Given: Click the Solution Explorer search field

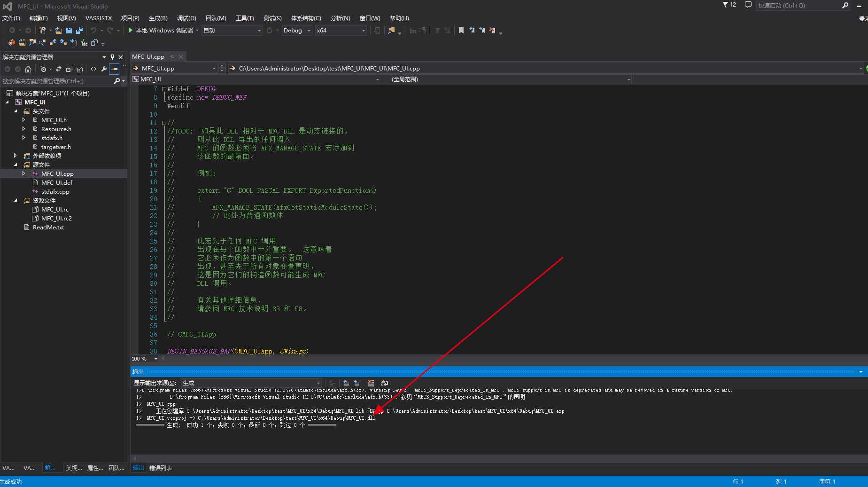Looking at the screenshot, I should pos(56,81).
